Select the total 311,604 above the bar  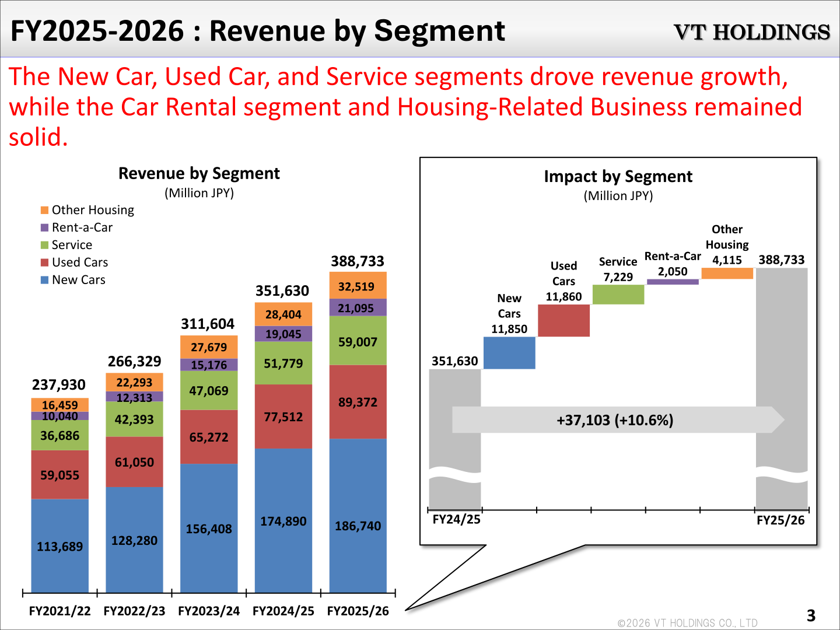pos(208,324)
